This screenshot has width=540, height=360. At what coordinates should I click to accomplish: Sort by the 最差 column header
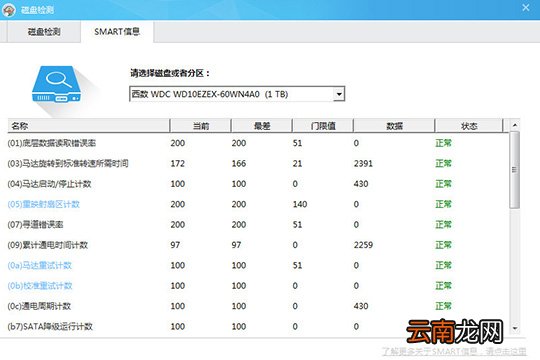[x=262, y=126]
